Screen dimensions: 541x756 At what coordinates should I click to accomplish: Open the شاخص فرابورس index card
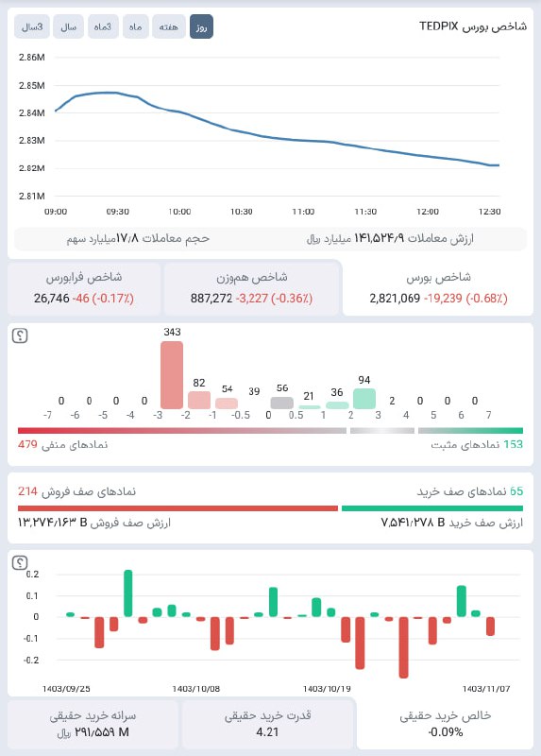coord(84,288)
